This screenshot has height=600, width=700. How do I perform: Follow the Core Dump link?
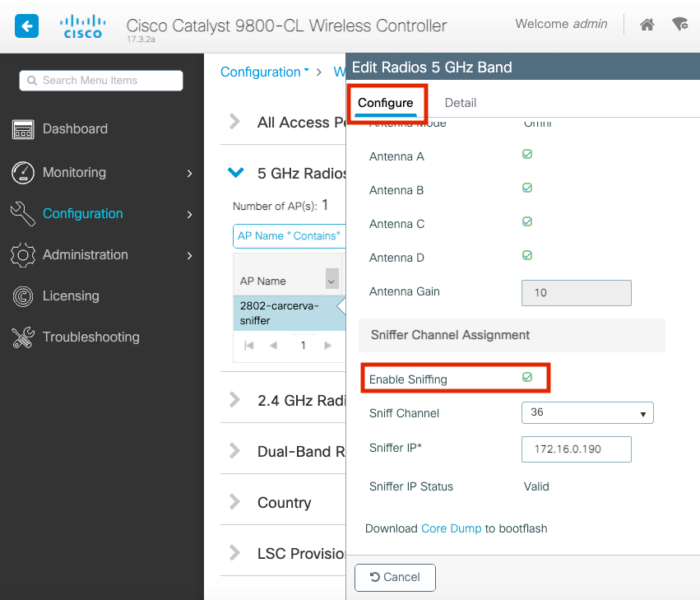pos(451,528)
